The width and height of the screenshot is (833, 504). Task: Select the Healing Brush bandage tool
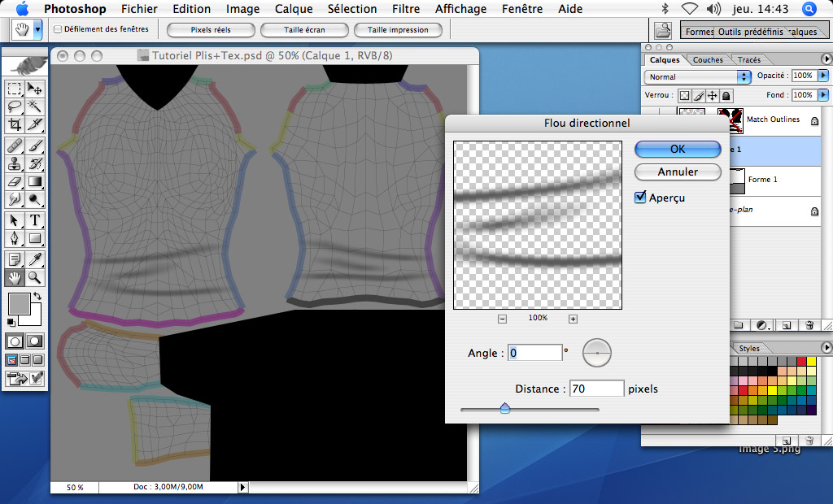click(x=15, y=146)
